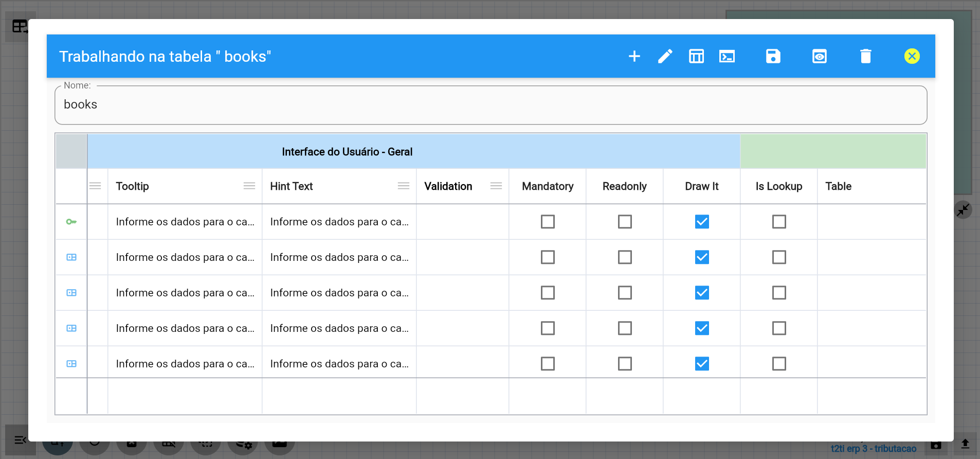This screenshot has width=980, height=459.
Task: Click the terminal console icon
Action: click(x=727, y=56)
